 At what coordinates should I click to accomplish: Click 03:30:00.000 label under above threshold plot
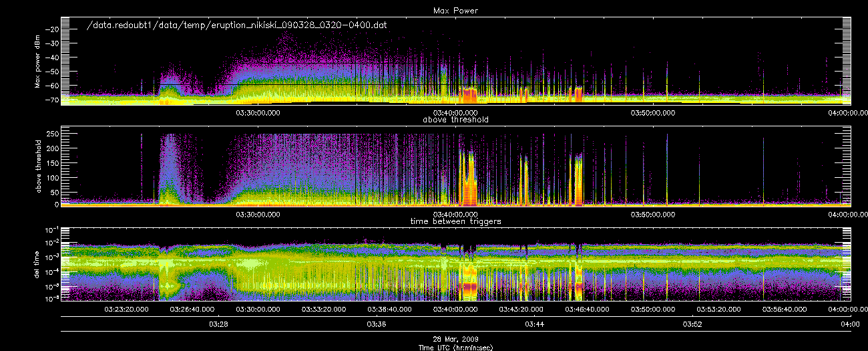tap(258, 215)
